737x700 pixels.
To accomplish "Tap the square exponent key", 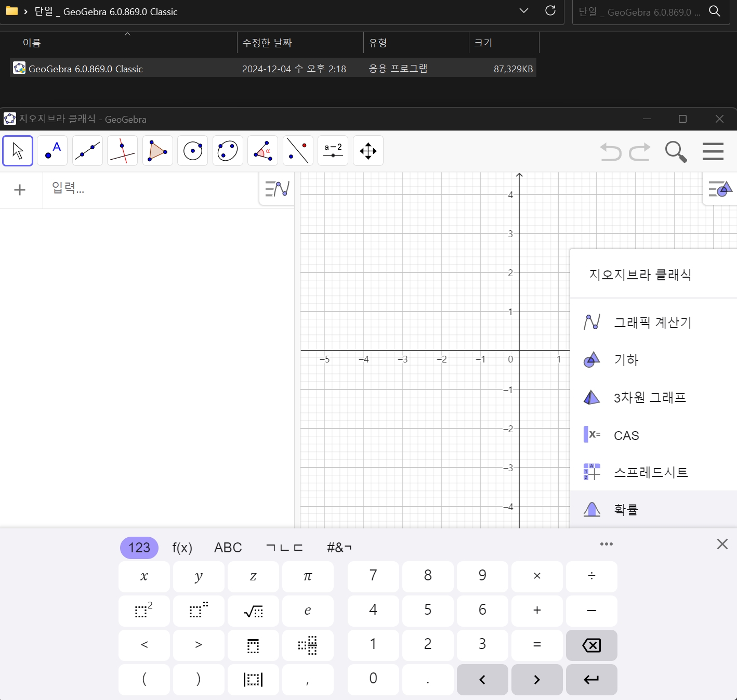I will [144, 611].
